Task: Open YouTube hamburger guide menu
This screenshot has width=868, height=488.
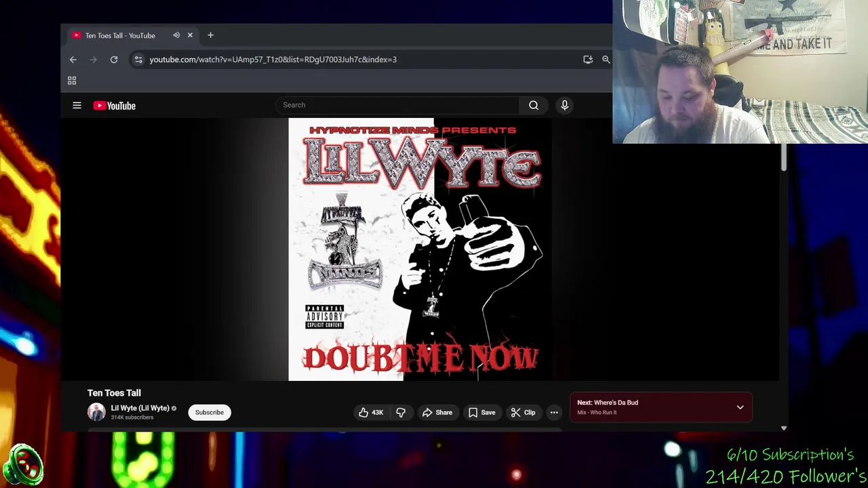Action: pos(77,106)
